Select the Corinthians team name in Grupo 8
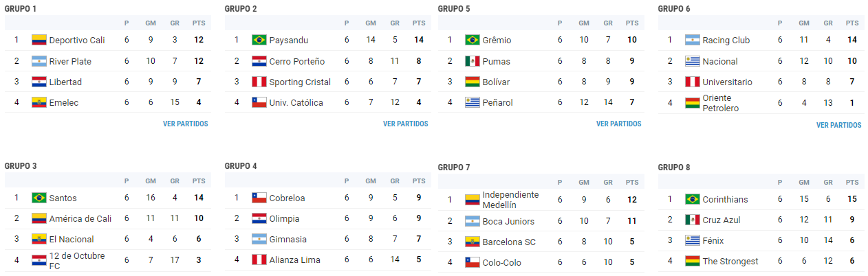The image size is (868, 276). (726, 200)
